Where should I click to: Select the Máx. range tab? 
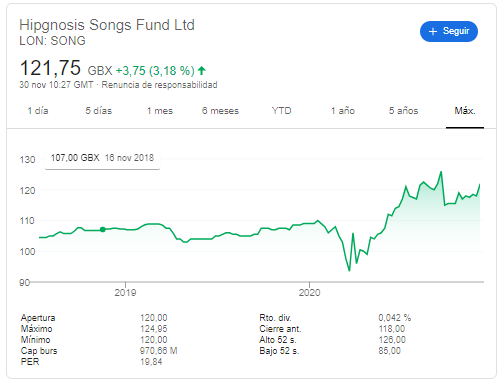tap(465, 111)
